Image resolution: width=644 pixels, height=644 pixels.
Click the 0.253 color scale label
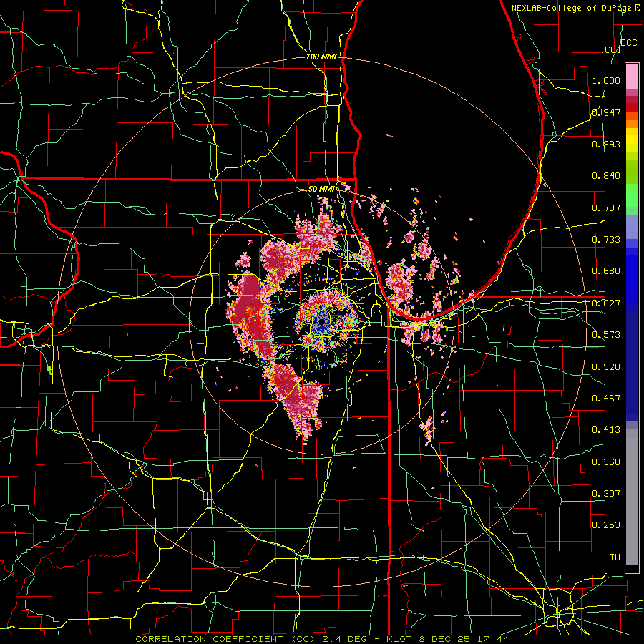point(606,525)
